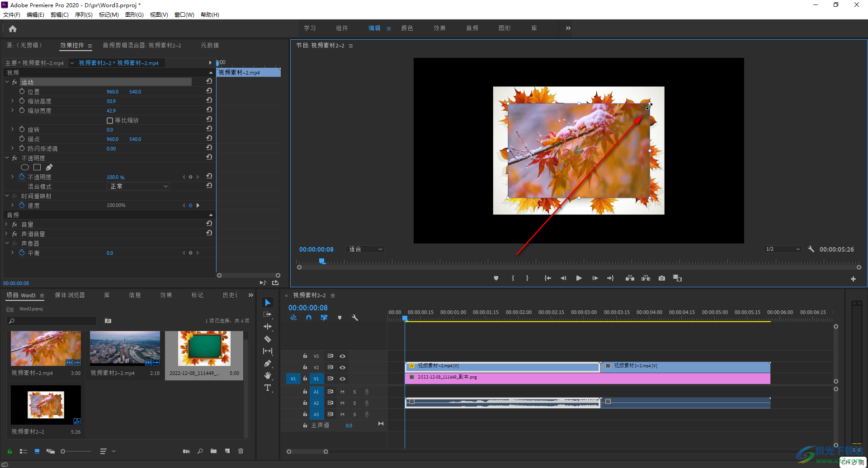
Task: Select the Type tool
Action: point(268,388)
